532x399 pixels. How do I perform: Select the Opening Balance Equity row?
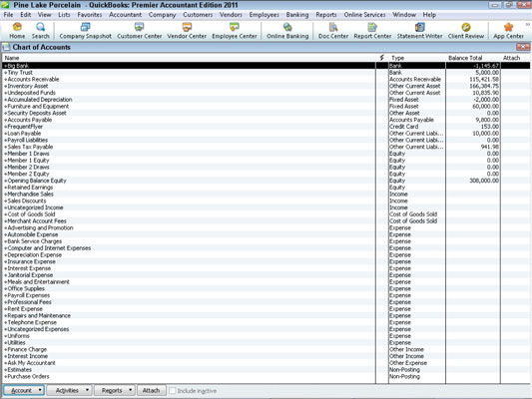266,181
